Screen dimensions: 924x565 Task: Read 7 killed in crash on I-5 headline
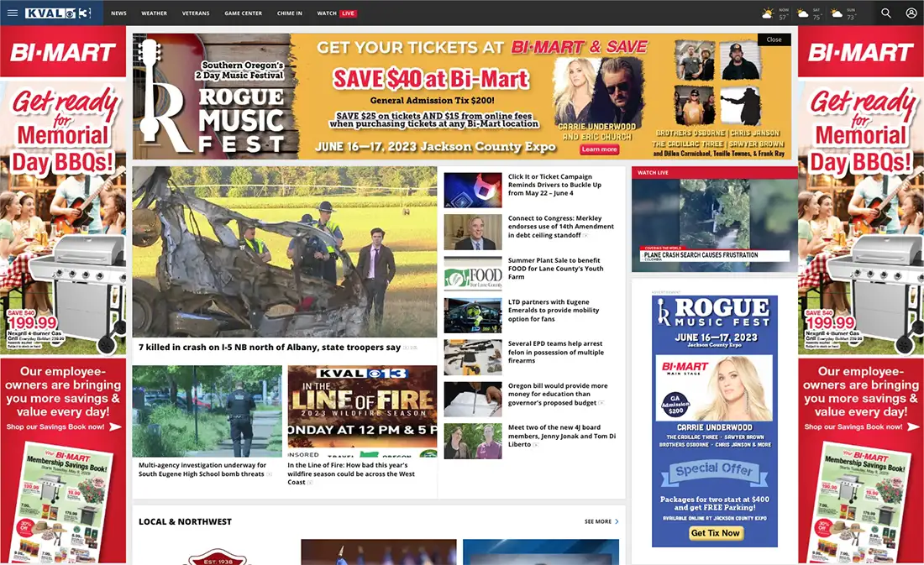(270, 347)
